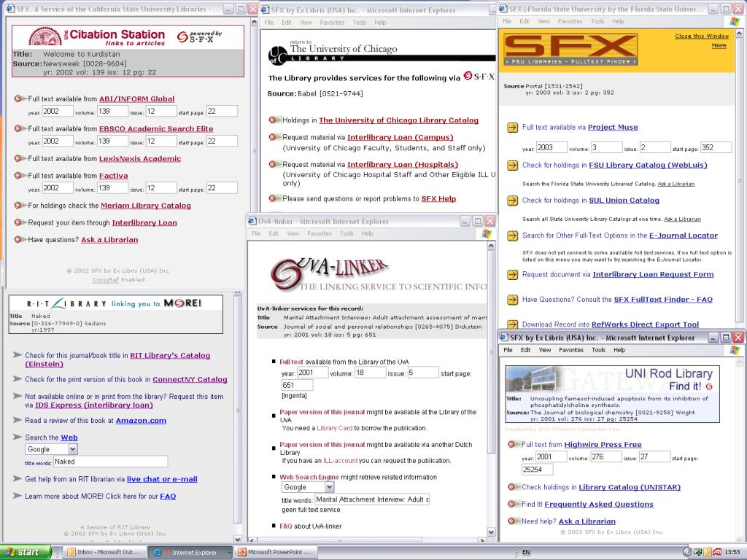Click start page field 352 in FSU window

click(716, 147)
